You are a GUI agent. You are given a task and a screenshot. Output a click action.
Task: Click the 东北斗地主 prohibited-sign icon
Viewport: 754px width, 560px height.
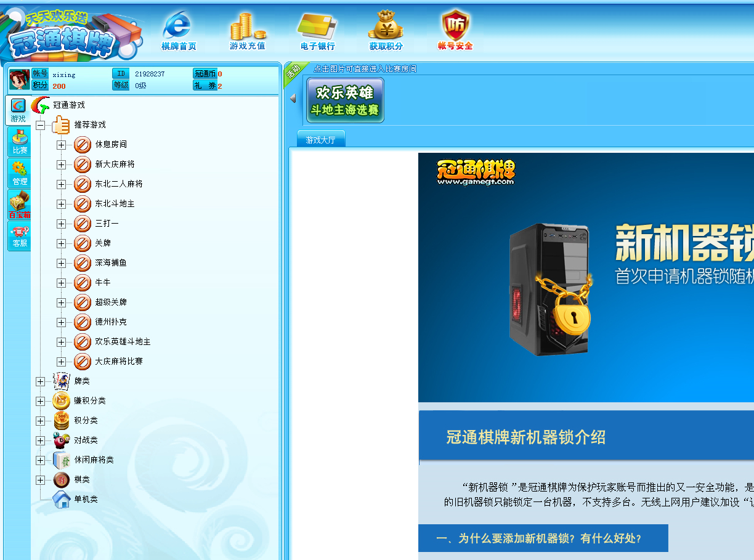click(83, 204)
